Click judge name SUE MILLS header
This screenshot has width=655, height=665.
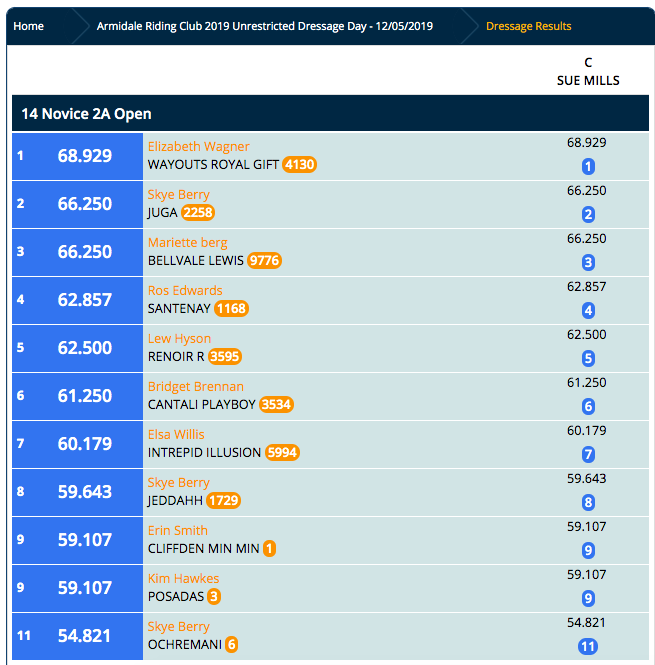(588, 81)
